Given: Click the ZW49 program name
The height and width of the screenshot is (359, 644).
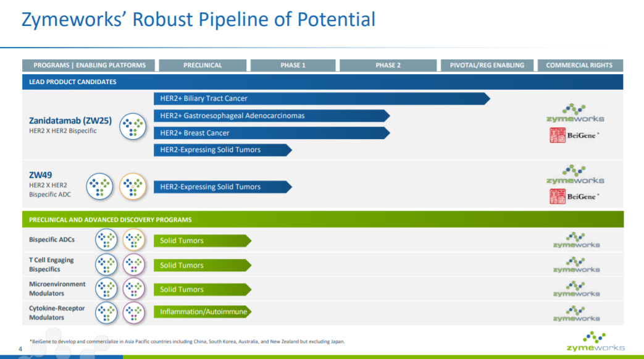Looking at the screenshot, I should (x=40, y=175).
